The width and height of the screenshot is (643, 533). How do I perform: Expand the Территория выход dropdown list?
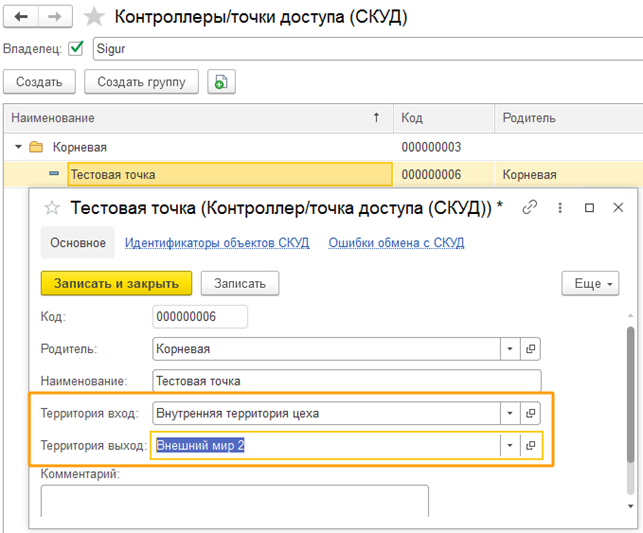510,445
